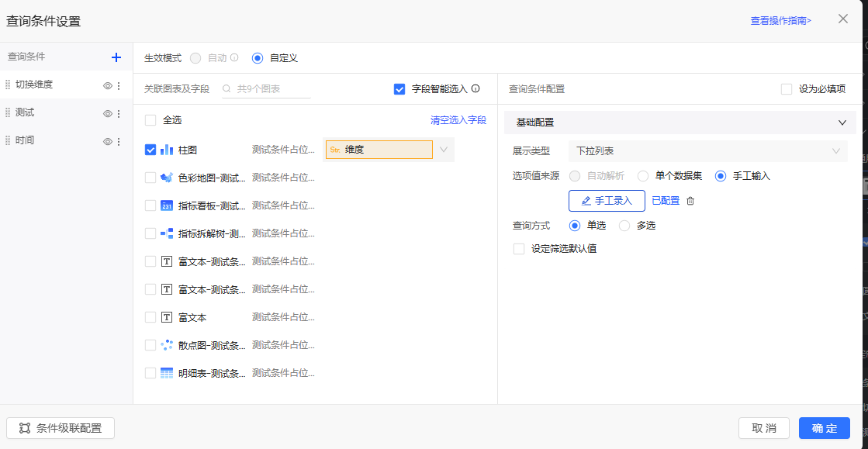Viewport: 868px width, 449px height.
Task: Open the 查看操作指南 link
Action: [x=780, y=21]
